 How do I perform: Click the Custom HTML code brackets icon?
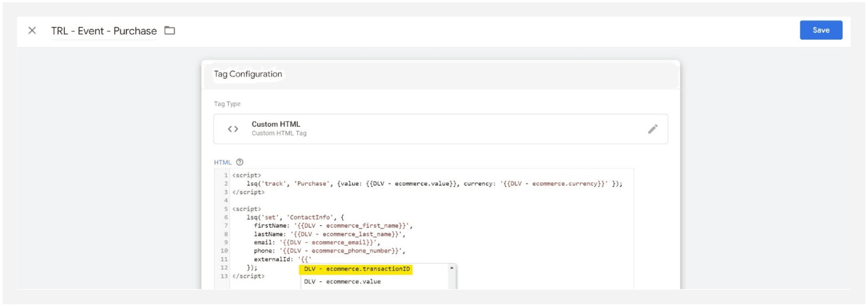tap(233, 129)
